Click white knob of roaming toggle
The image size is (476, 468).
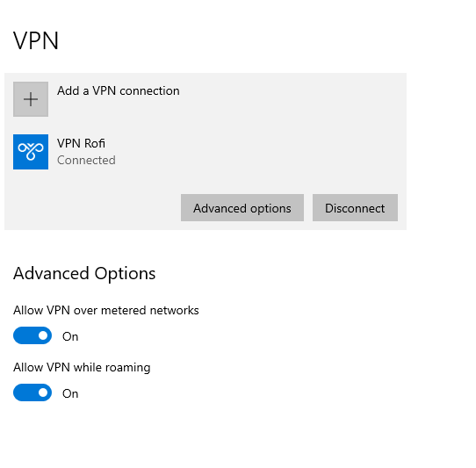coord(43,392)
